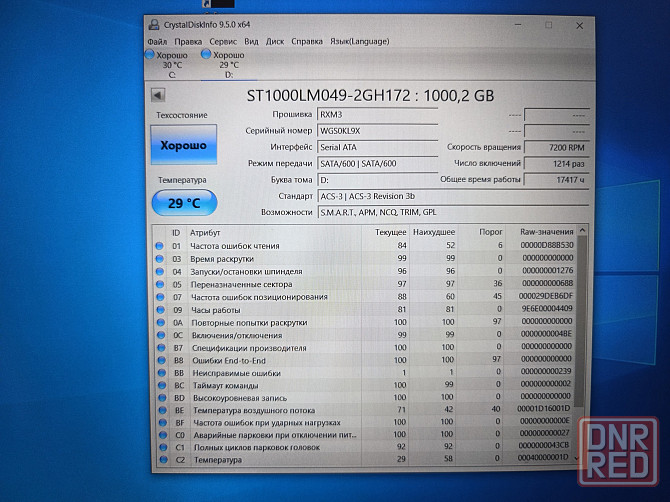The image size is (670, 502).
Task: Click the serial number field WGS0KL9X
Action: pos(378,131)
